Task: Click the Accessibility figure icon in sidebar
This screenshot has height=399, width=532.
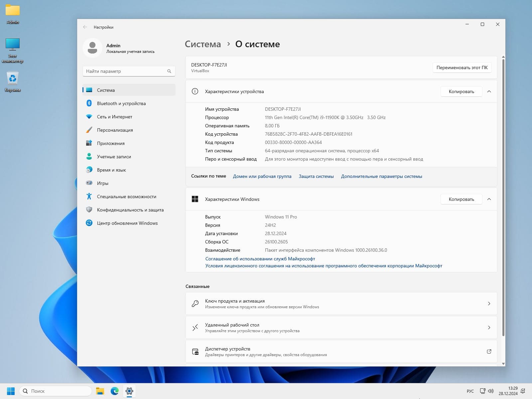Action: pyautogui.click(x=89, y=196)
